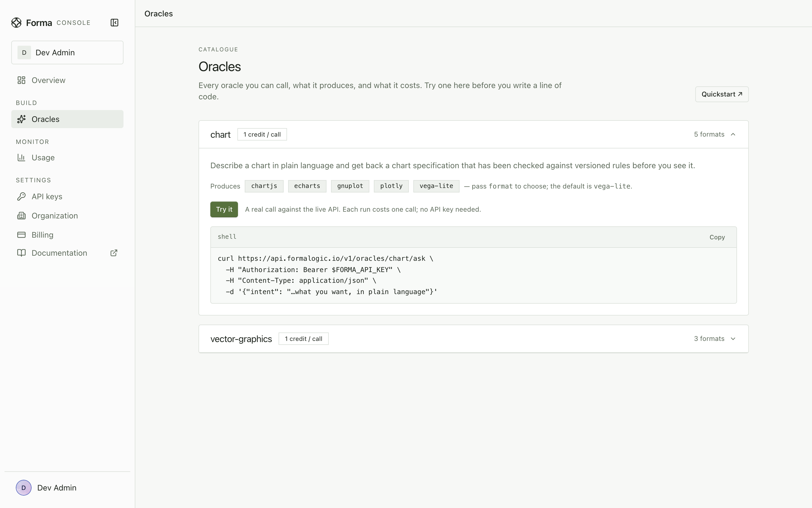812x508 pixels.
Task: Click the vector-graphics oracle title
Action: [x=241, y=339]
